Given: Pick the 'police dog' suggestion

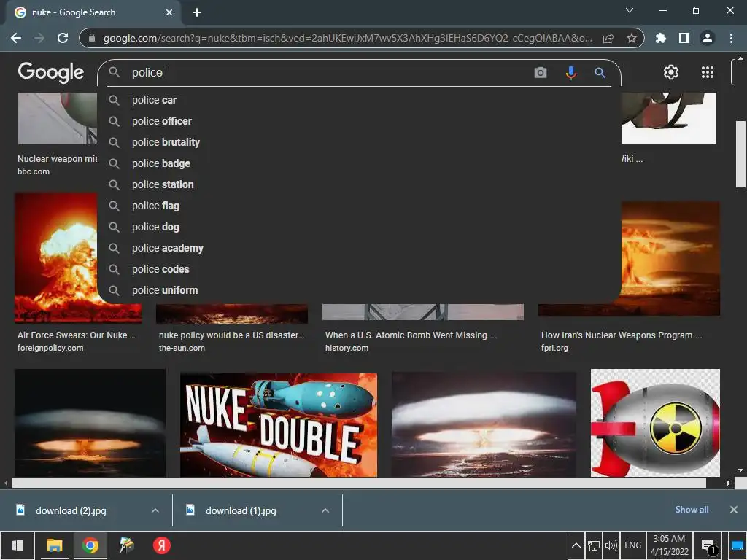Looking at the screenshot, I should tap(359, 227).
